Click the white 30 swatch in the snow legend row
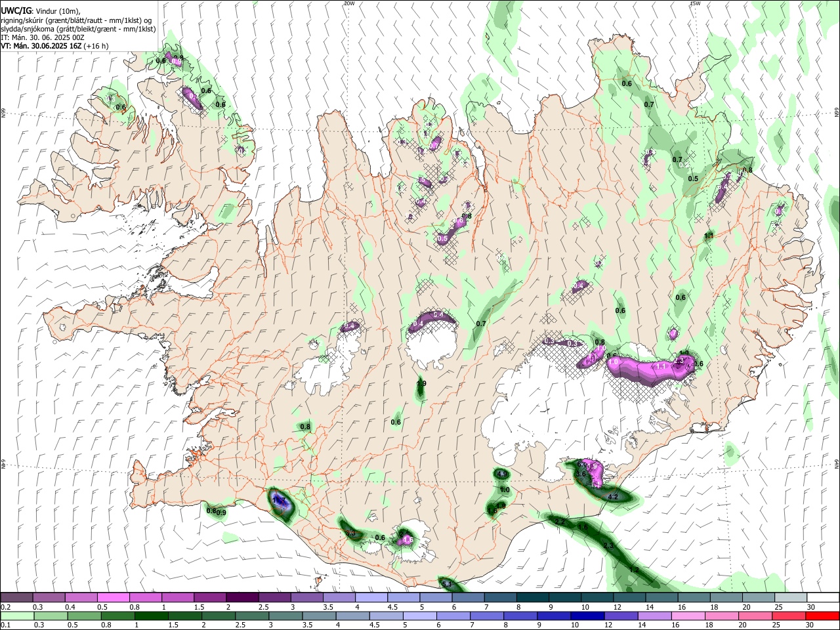 [x=824, y=597]
